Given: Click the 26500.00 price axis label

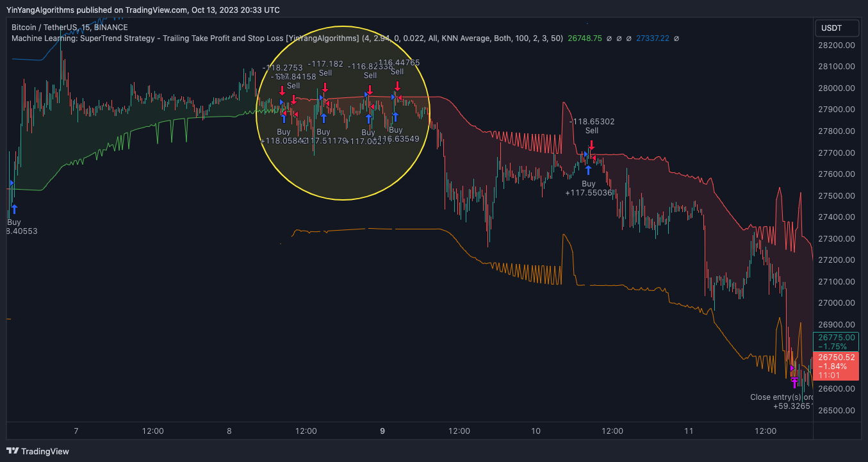Looking at the screenshot, I should tap(837, 411).
